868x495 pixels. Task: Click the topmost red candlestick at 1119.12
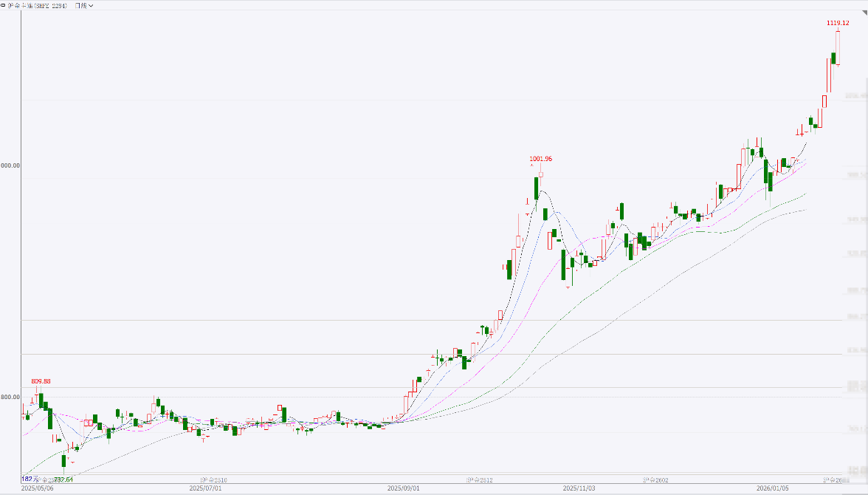[838, 47]
